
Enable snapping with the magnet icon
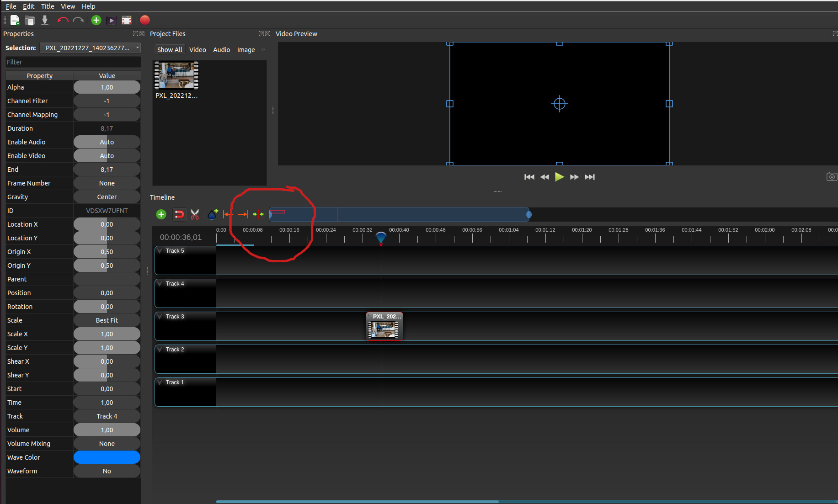click(x=179, y=214)
